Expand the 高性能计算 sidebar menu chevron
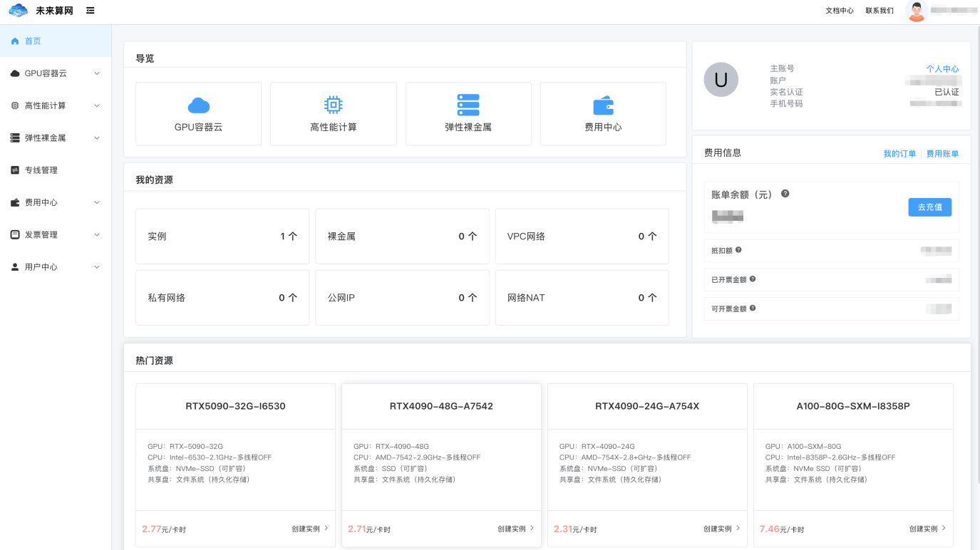 coord(97,105)
